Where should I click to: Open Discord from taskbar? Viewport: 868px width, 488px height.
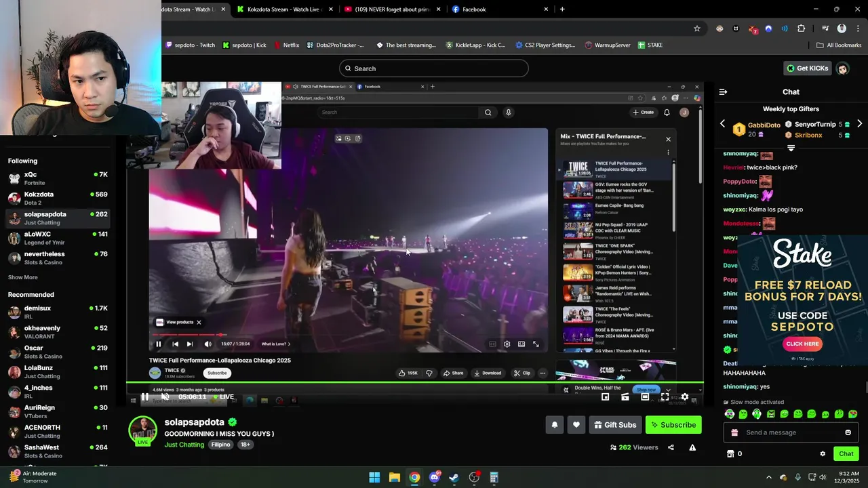click(x=434, y=477)
